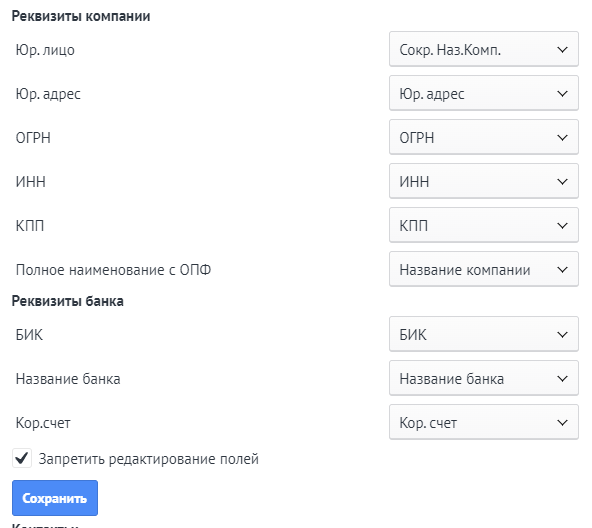Open the Юр. адрес dropdown
The height and width of the screenshot is (528, 592).
click(x=484, y=93)
